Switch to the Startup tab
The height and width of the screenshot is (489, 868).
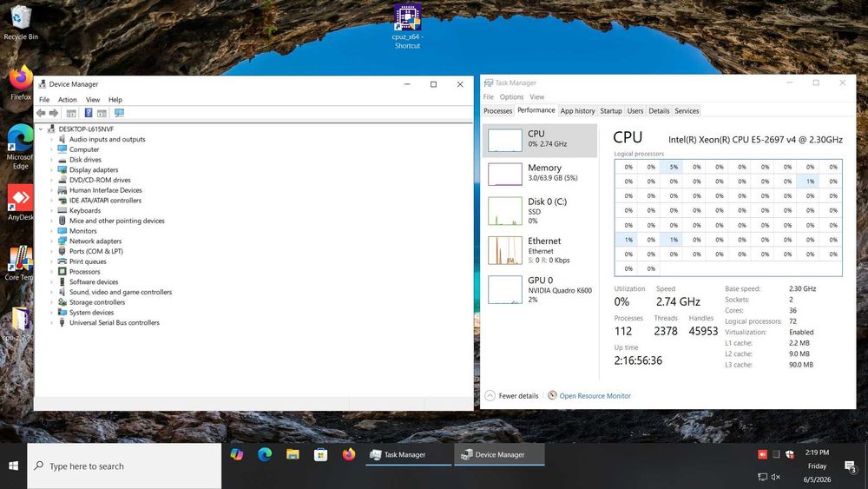click(611, 111)
